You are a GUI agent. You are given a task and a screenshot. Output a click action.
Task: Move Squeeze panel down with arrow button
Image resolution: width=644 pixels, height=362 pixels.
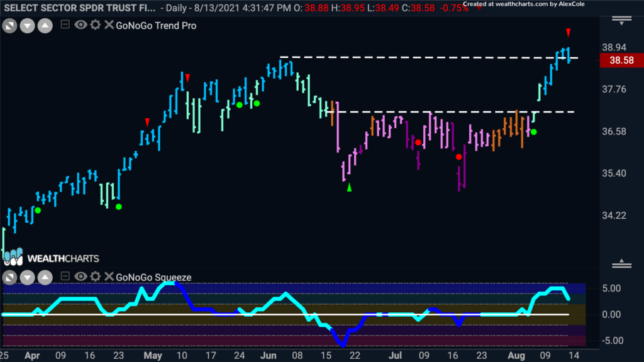coord(27,278)
